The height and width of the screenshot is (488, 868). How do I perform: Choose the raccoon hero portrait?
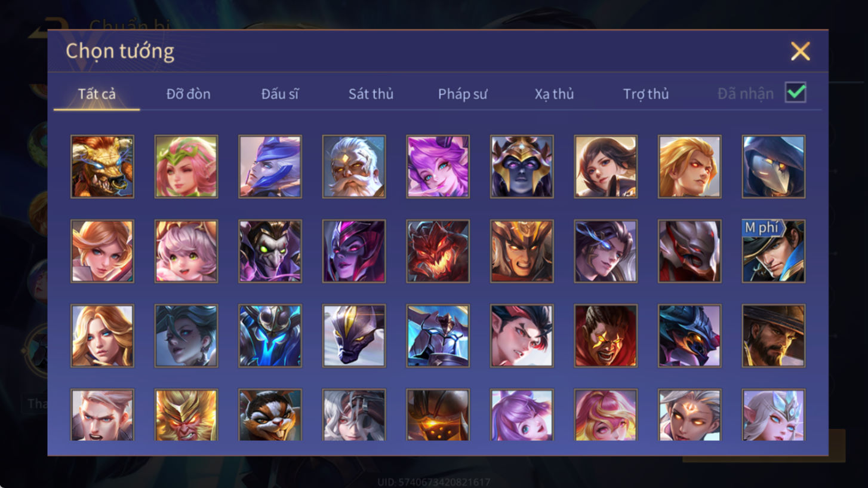pos(270,416)
